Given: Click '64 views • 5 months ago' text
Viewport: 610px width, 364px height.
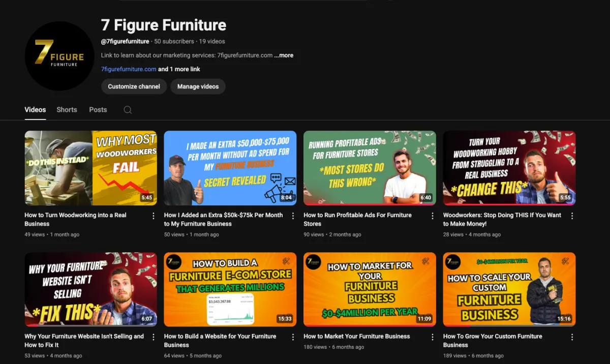Looking at the screenshot, I should click(193, 355).
